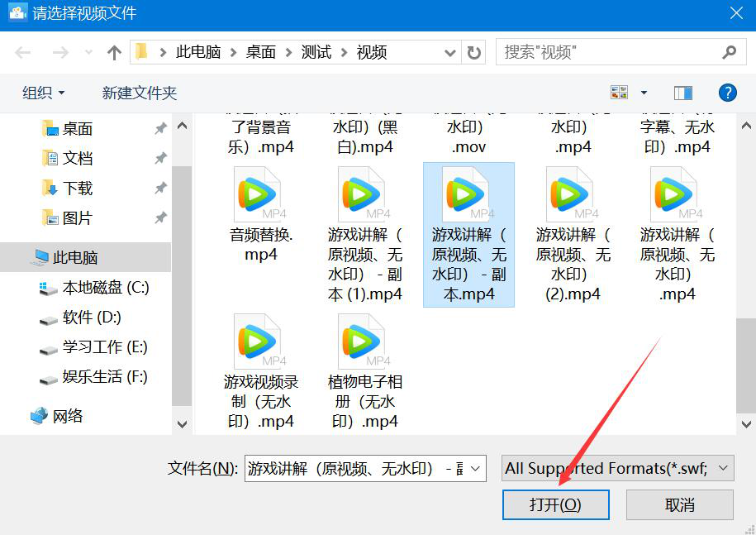
Task: Toggle the preview pane
Action: 682,93
